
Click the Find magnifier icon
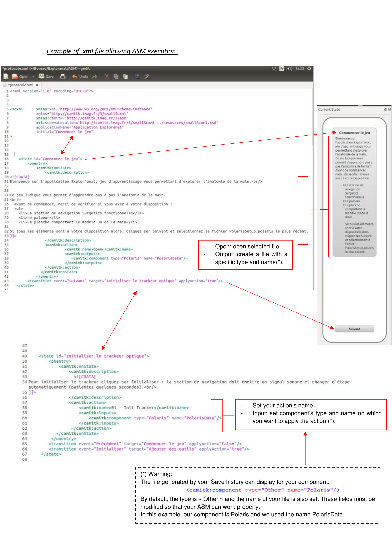click(137, 76)
